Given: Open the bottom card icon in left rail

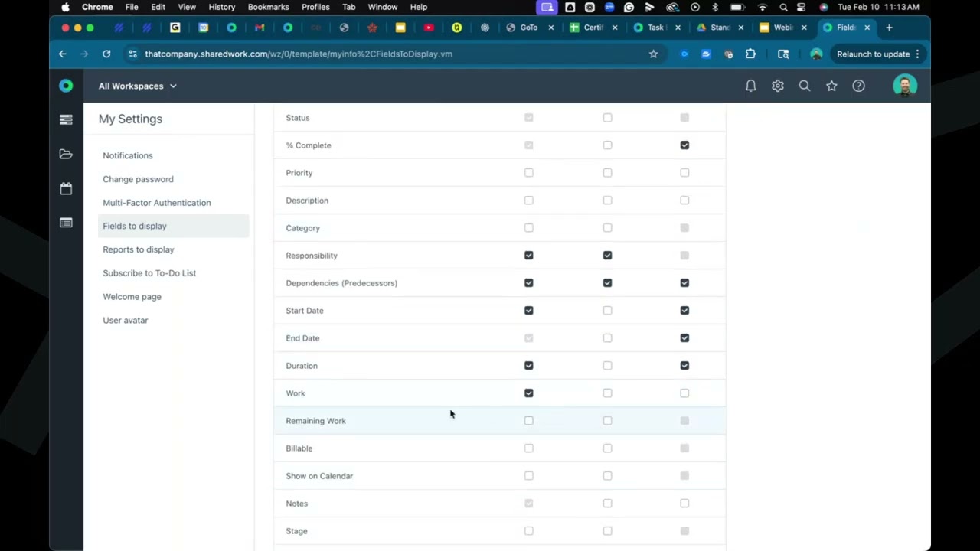Looking at the screenshot, I should pos(66,223).
